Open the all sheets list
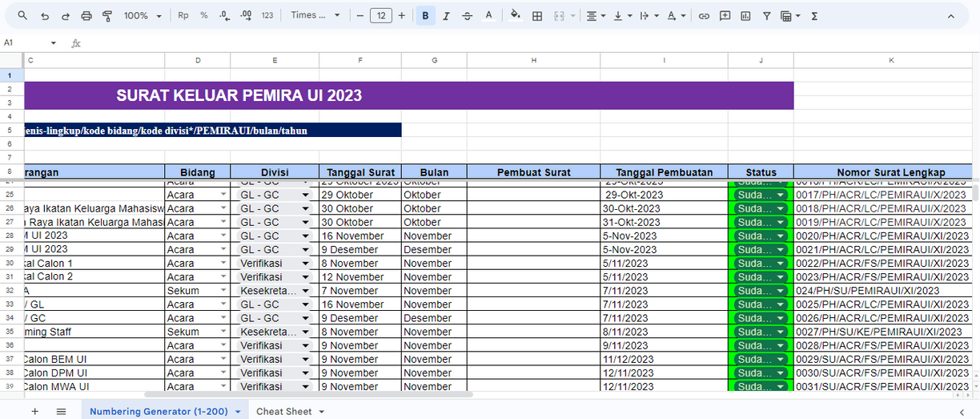Screen dimensions: 980x419 point(61,411)
